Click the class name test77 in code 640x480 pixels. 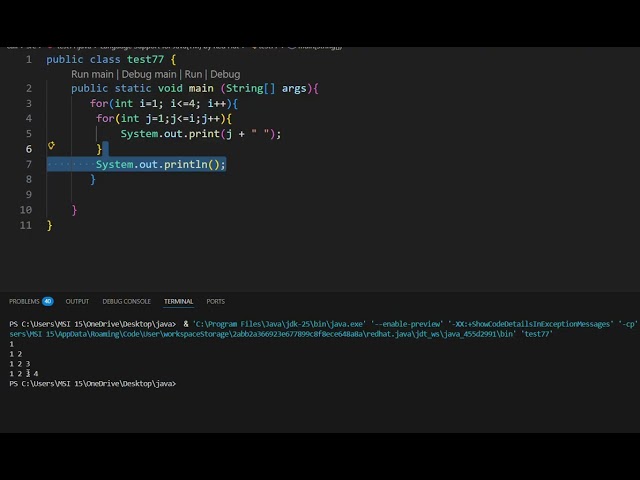pos(145,60)
